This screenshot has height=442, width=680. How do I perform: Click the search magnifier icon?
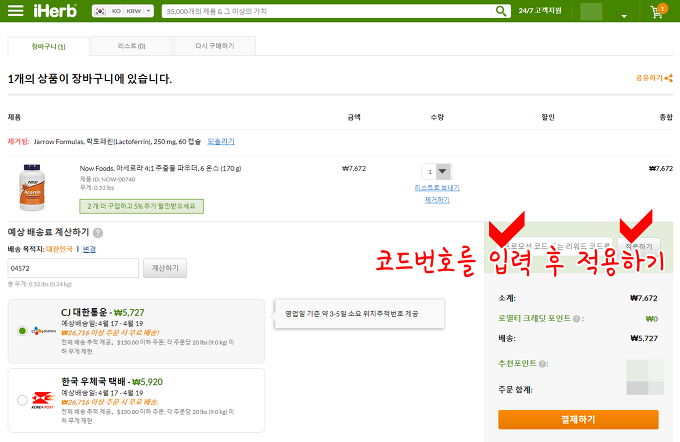pyautogui.click(x=501, y=11)
